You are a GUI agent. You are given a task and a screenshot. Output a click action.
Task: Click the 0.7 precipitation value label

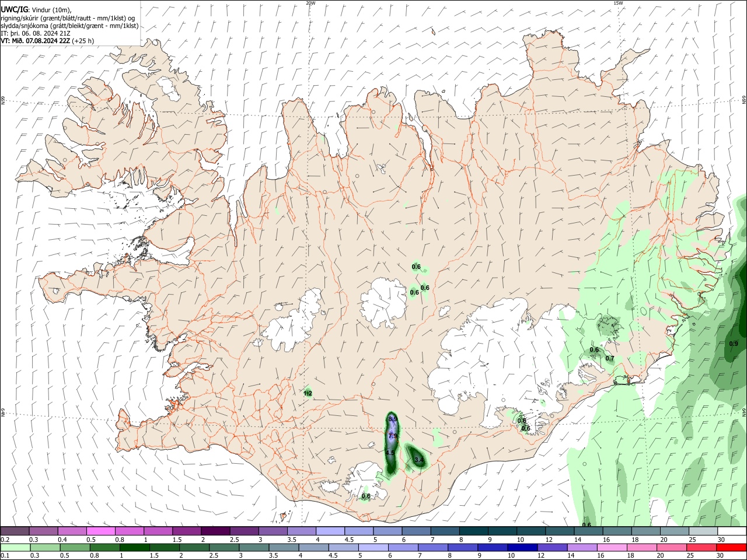610,358
